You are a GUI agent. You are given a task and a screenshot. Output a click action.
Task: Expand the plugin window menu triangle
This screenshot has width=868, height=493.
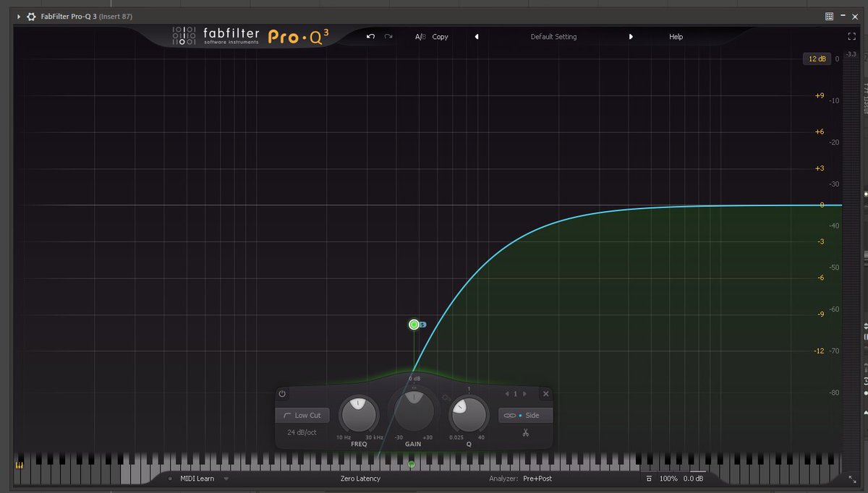click(x=19, y=16)
